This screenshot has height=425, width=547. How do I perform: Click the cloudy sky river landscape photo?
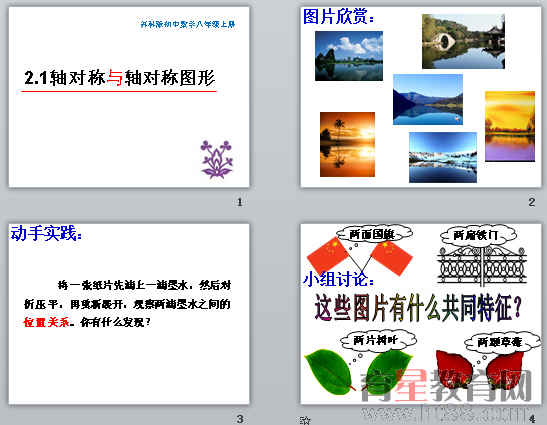point(349,56)
